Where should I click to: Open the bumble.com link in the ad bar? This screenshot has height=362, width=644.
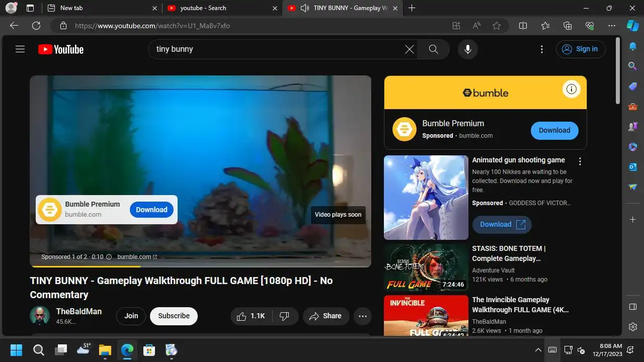(137, 257)
